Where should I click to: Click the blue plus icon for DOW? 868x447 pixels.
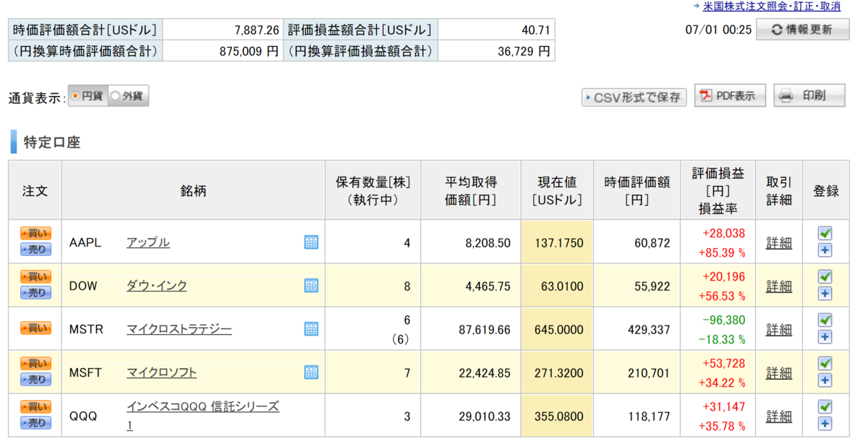click(825, 294)
